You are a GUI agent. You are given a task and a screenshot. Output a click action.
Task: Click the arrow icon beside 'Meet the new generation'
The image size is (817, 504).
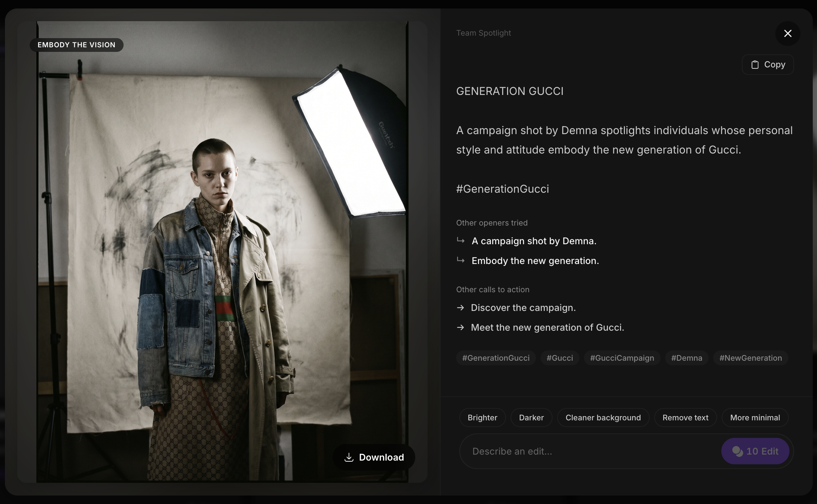[x=460, y=328]
